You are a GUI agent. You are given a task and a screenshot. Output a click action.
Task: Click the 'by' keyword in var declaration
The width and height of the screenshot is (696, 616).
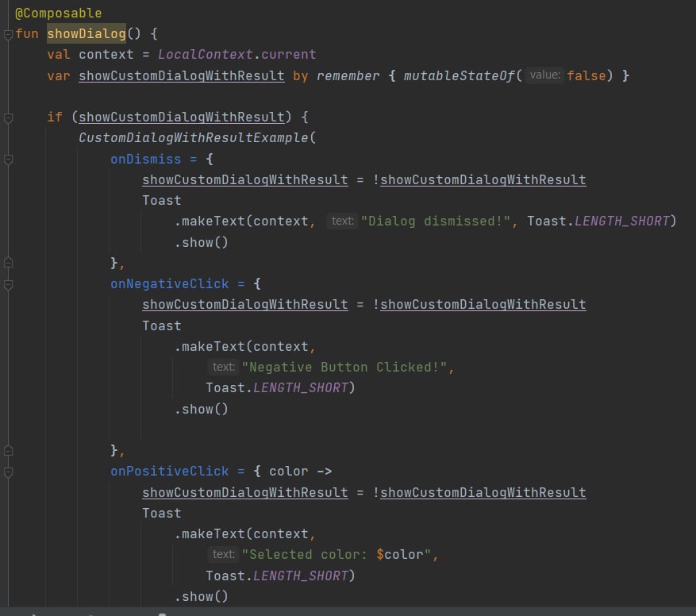point(301,75)
